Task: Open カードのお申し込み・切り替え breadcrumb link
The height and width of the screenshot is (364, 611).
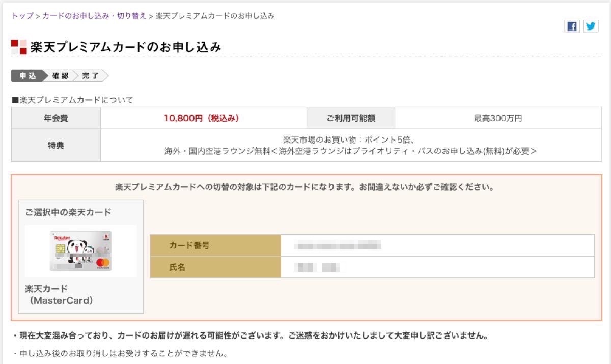Action: pos(94,16)
